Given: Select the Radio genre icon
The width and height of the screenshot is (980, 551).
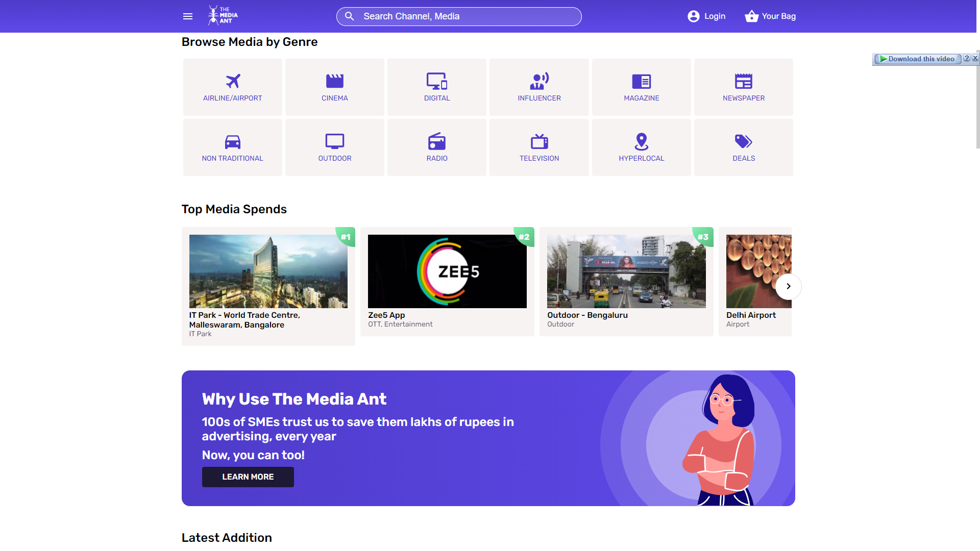Looking at the screenshot, I should (x=437, y=141).
